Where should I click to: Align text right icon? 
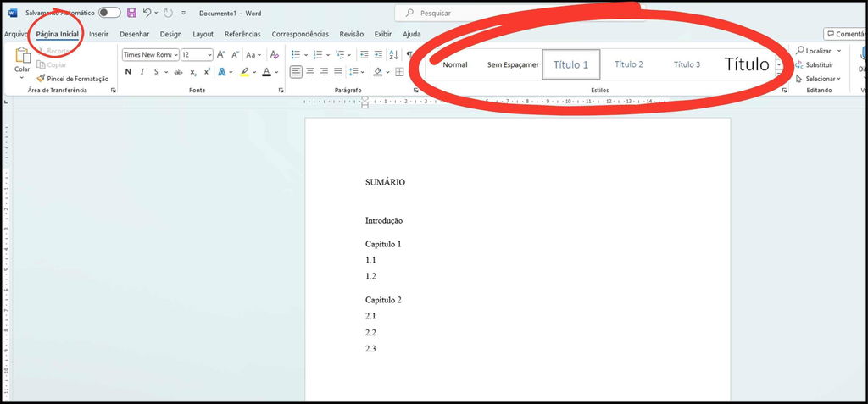324,72
